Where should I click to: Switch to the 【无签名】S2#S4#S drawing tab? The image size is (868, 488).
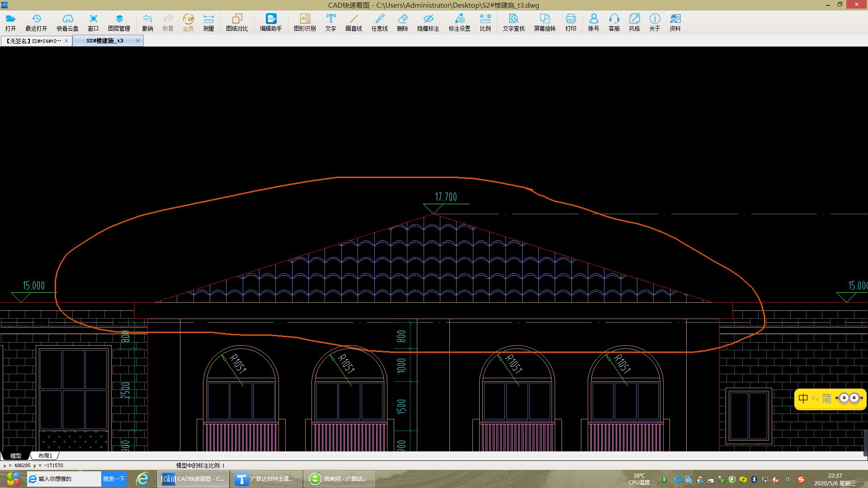tap(33, 41)
